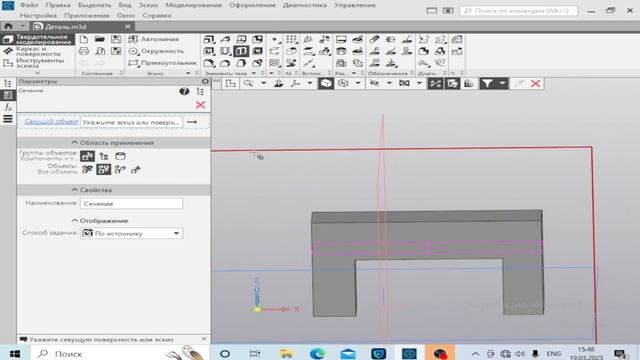Click the funnel filter icon
The width and height of the screenshot is (640, 360).
[487, 83]
